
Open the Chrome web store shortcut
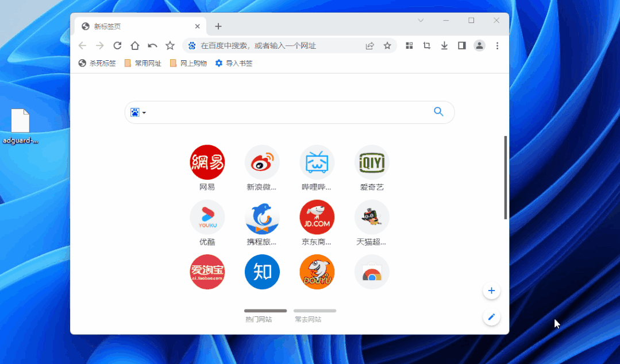[x=372, y=272]
